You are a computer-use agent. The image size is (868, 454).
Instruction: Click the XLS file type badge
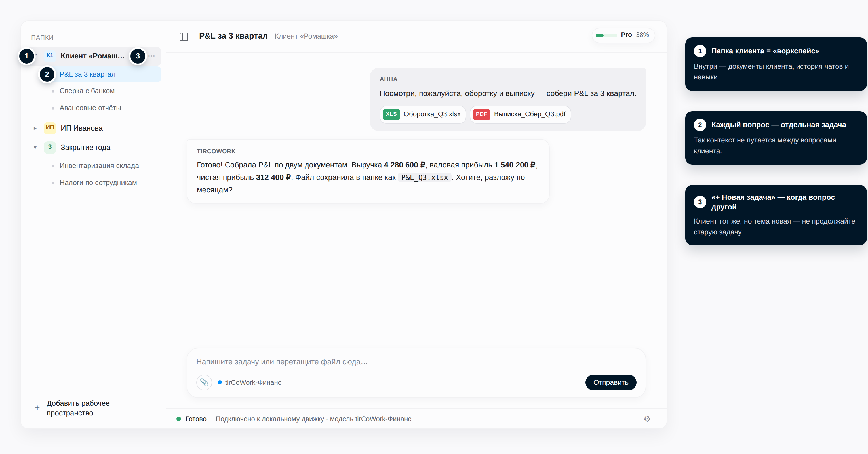click(391, 114)
